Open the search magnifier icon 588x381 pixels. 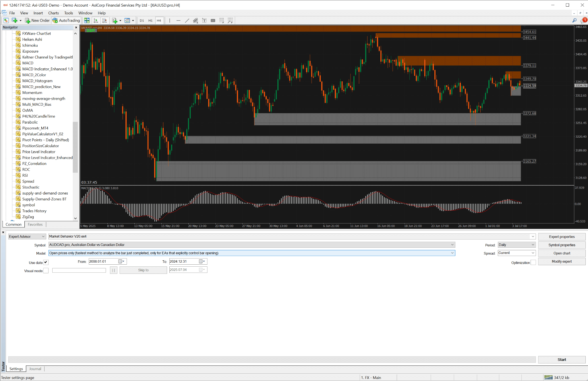(x=574, y=20)
